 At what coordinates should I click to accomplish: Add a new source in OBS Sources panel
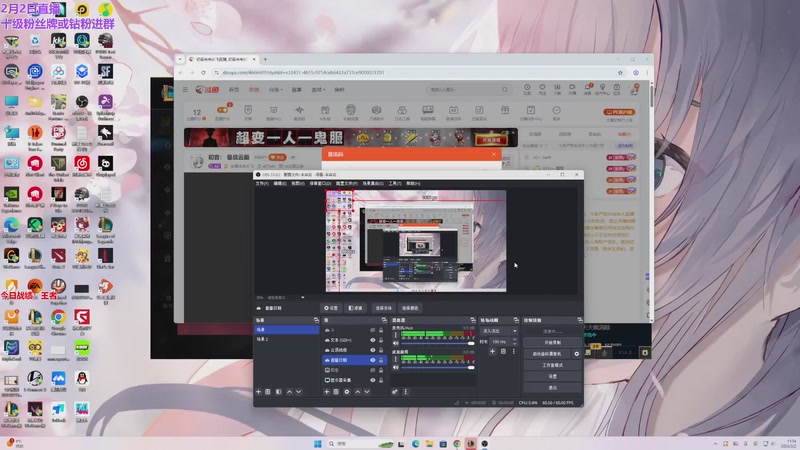tap(327, 392)
